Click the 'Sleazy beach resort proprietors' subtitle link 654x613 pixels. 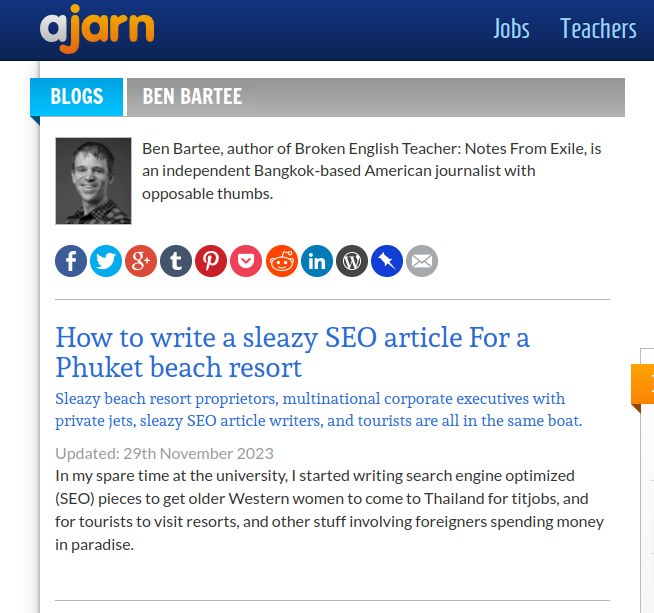click(x=319, y=410)
